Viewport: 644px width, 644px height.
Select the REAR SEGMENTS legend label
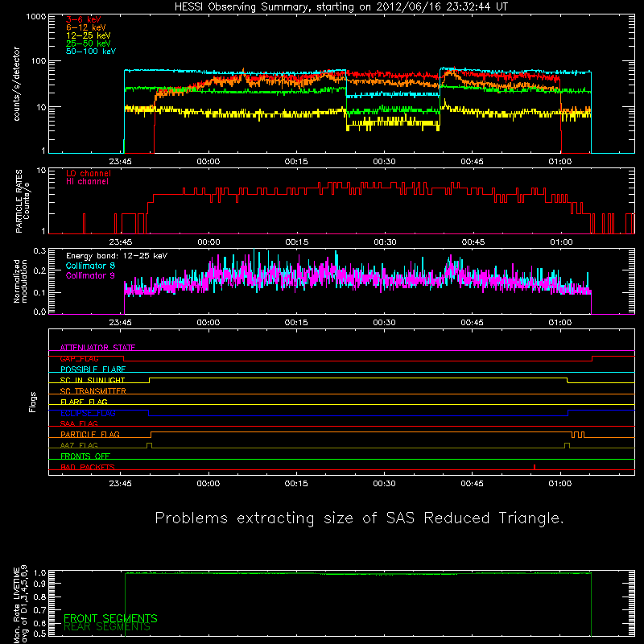coord(107,627)
